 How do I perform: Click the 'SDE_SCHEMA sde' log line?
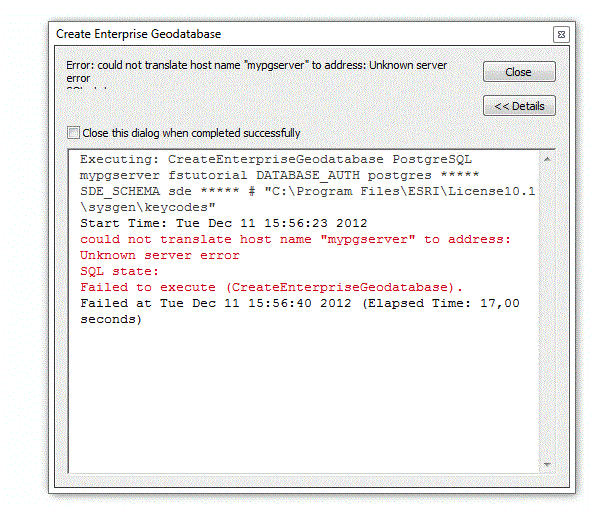pos(307,191)
